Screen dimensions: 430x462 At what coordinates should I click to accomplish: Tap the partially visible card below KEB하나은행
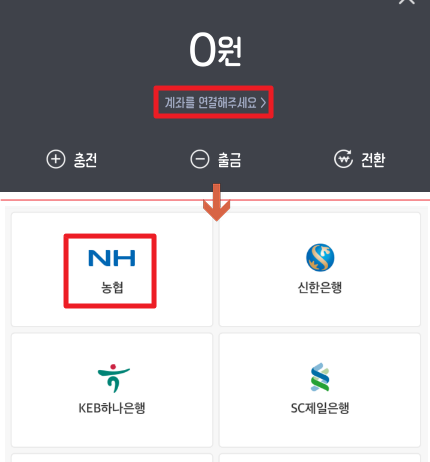coord(112,458)
